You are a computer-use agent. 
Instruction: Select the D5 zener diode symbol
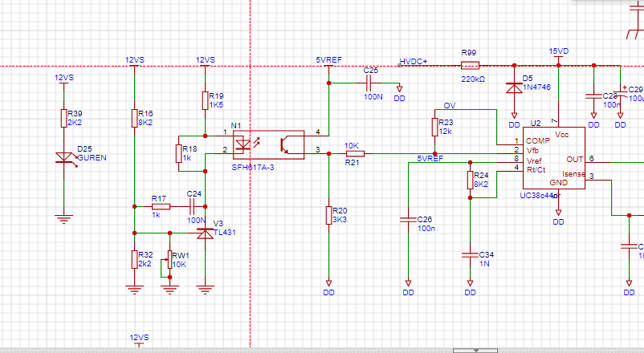click(514, 87)
